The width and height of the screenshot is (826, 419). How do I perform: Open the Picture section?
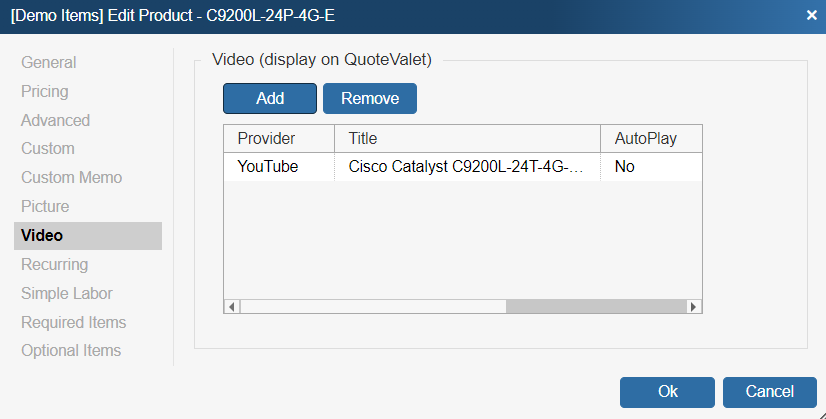(45, 207)
